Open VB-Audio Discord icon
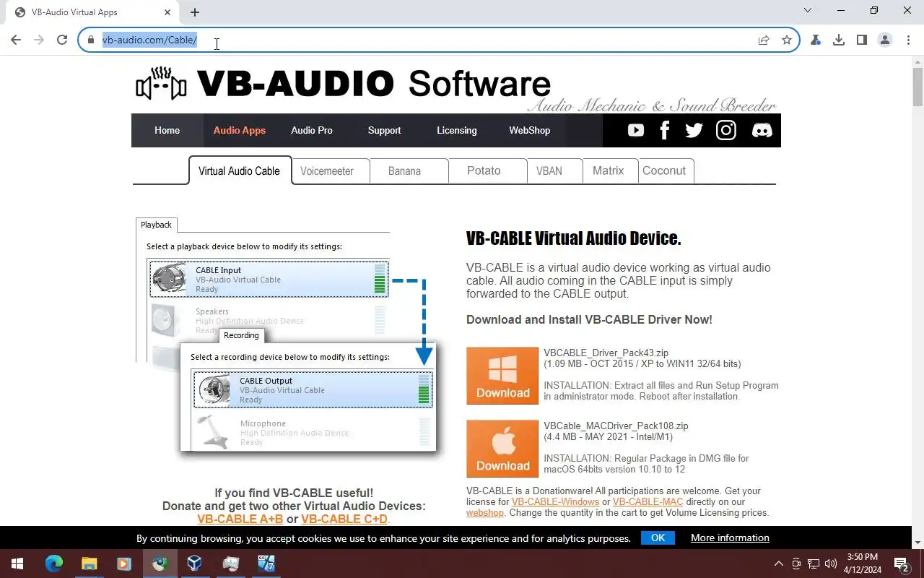The height and width of the screenshot is (578, 924). click(762, 130)
